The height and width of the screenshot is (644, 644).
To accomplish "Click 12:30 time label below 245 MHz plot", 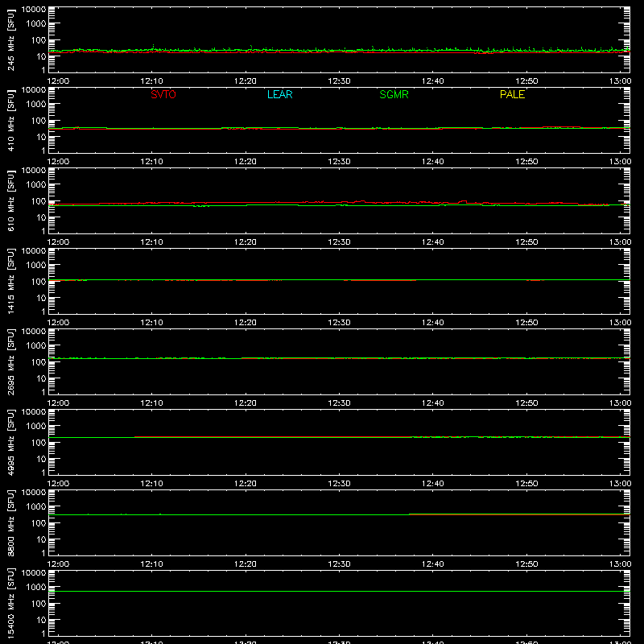I will click(x=339, y=81).
